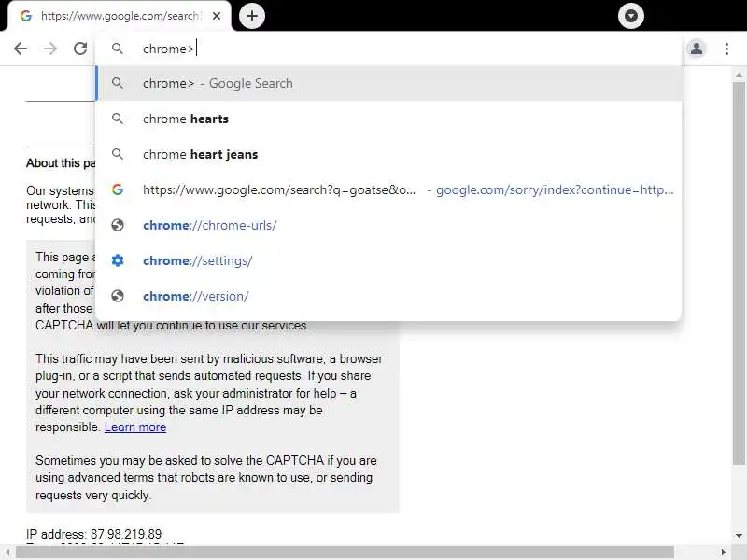Click the globe icon beside chrome://version/
The image size is (747, 560).
pyautogui.click(x=118, y=296)
